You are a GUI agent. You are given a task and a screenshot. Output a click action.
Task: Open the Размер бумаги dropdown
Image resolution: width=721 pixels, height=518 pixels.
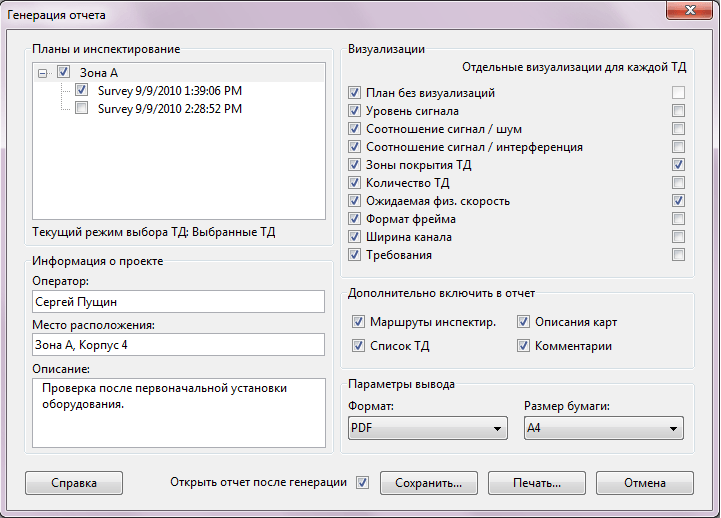(603, 429)
